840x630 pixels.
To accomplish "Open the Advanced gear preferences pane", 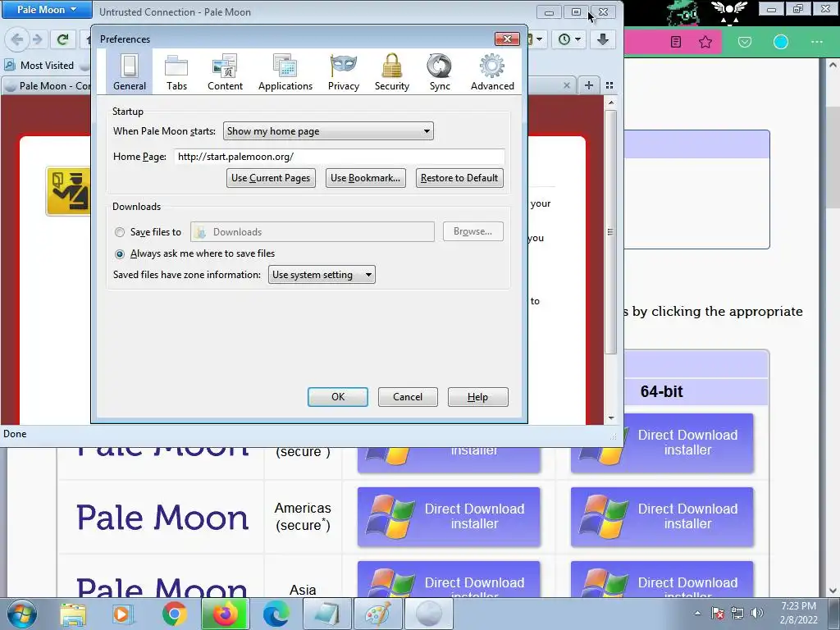I will click(492, 72).
